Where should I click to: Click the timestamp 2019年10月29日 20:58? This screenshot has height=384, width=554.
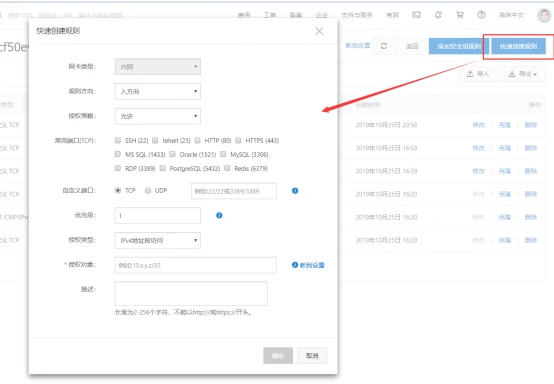click(x=386, y=125)
